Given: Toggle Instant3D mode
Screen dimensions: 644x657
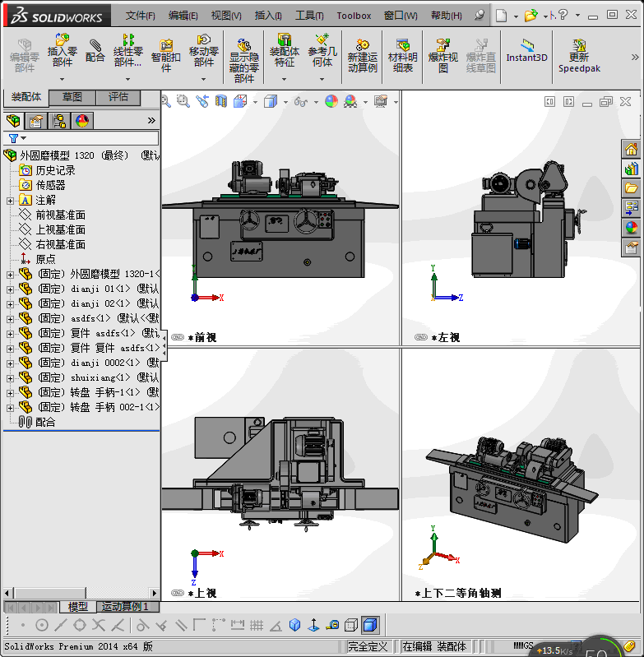Looking at the screenshot, I should click(526, 51).
